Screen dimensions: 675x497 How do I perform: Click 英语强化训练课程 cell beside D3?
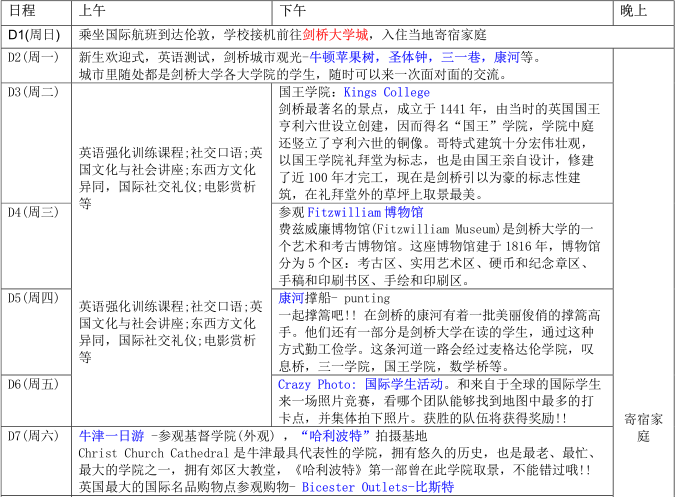click(x=171, y=178)
